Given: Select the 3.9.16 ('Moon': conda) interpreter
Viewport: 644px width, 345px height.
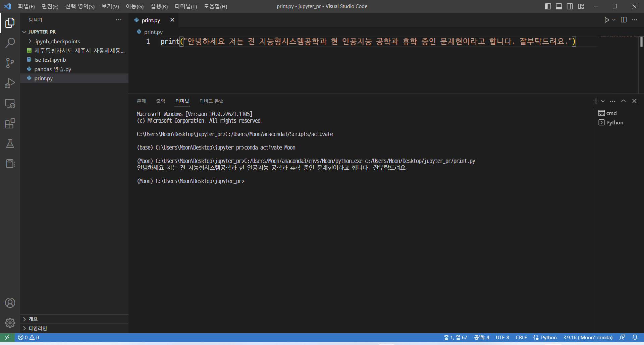Looking at the screenshot, I should [x=588, y=337].
